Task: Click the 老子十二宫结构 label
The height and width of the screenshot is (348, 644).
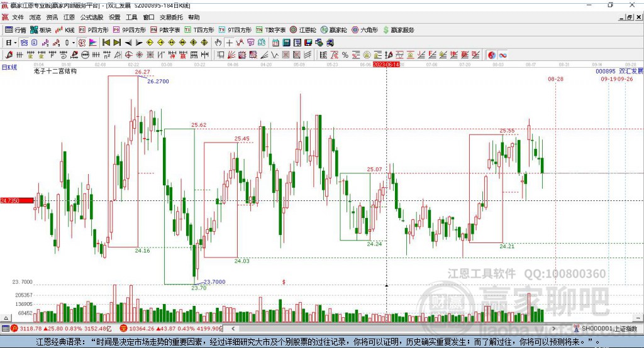Action: click(x=55, y=71)
